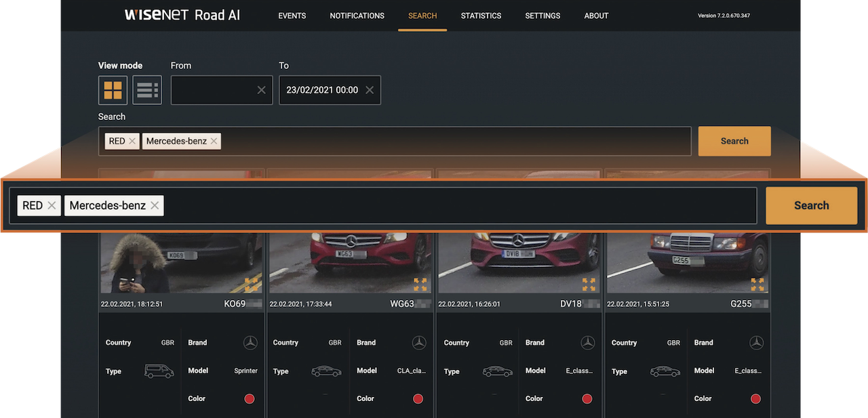Click the version 7.2.0.670.347 text

click(724, 16)
